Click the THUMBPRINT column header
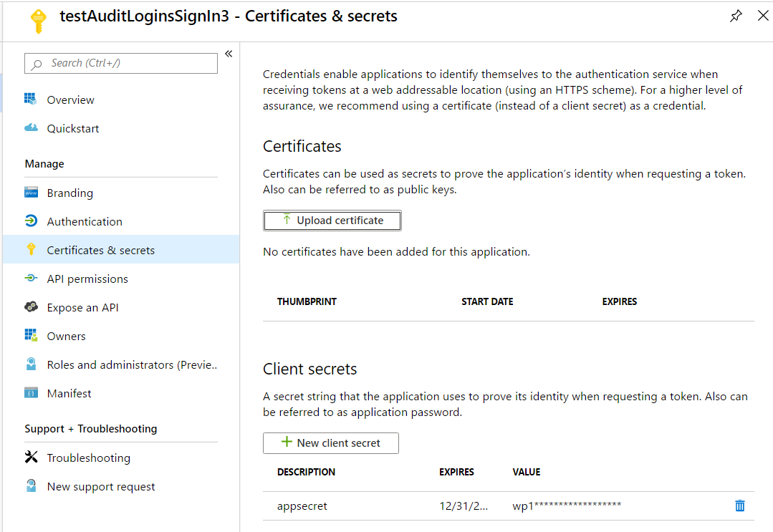Screen dimensions: 773x532 307,301
